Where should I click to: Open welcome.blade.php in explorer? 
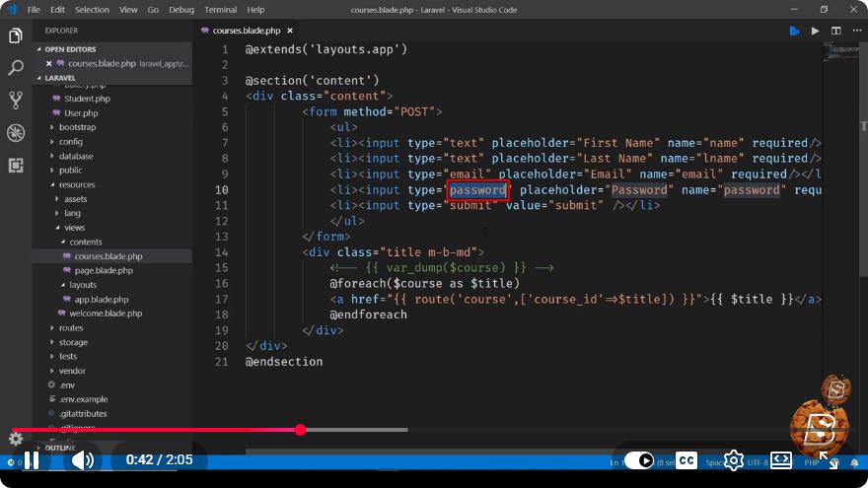(106, 314)
